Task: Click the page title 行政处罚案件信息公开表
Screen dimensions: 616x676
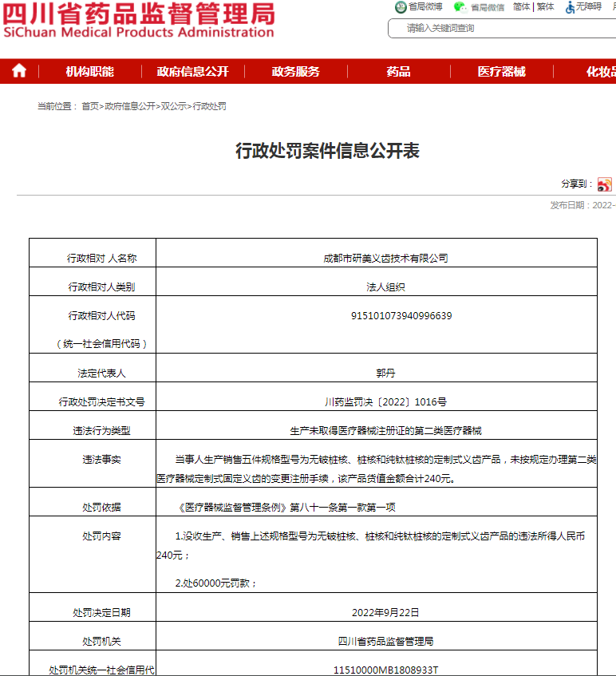Action: click(327, 151)
